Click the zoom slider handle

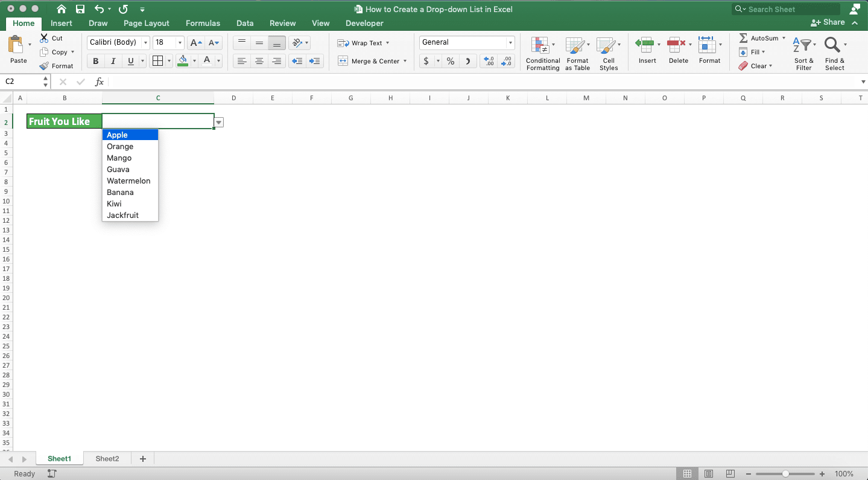click(x=785, y=474)
